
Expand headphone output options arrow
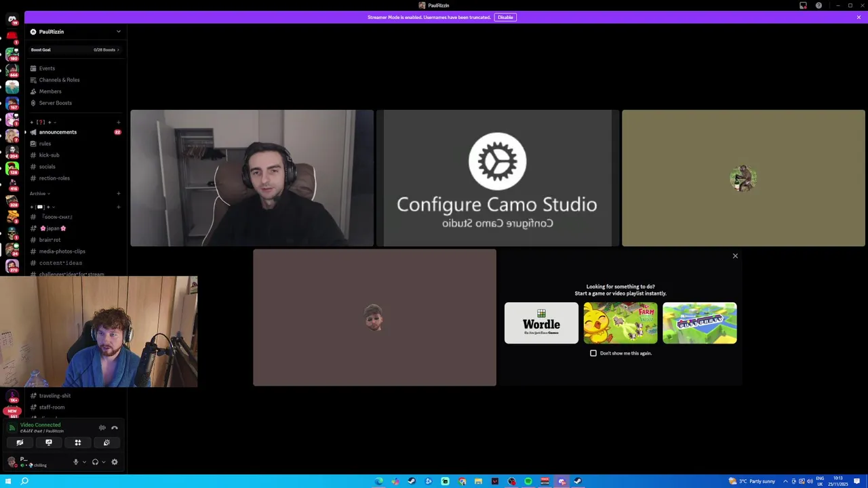103,462
